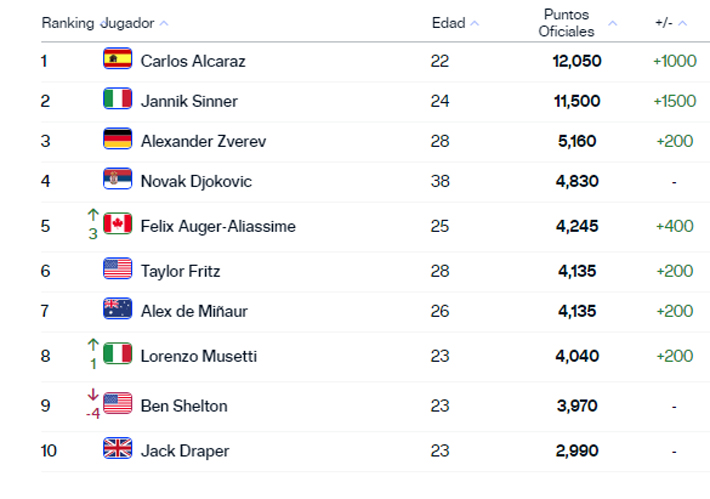
Task: Open Carlos Alcaraz player profile
Action: pos(192,61)
